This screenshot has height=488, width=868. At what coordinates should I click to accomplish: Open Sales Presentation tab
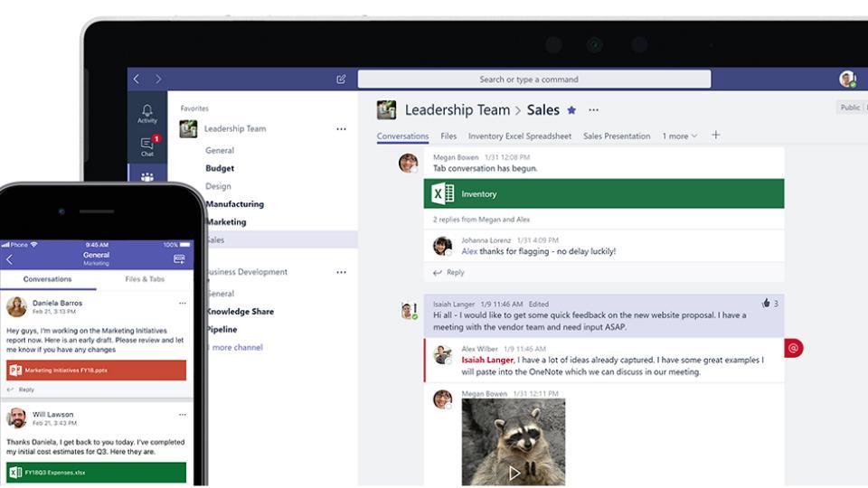pos(617,136)
